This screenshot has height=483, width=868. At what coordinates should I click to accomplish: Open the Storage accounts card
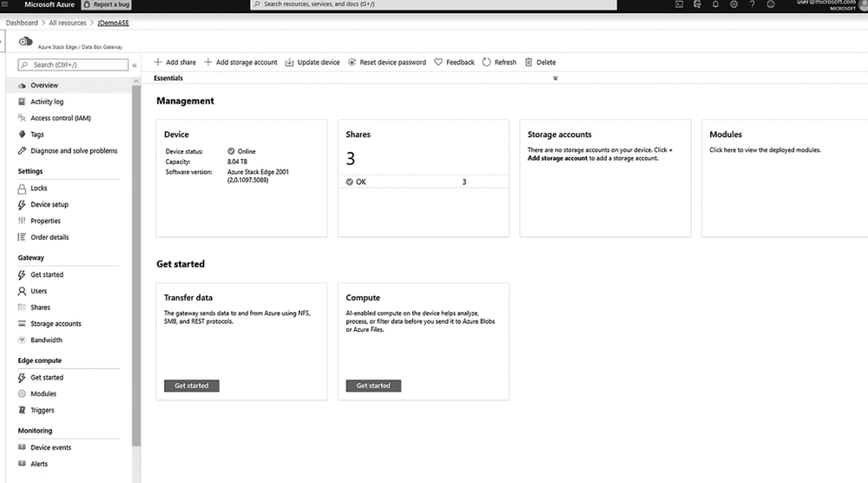(x=605, y=178)
